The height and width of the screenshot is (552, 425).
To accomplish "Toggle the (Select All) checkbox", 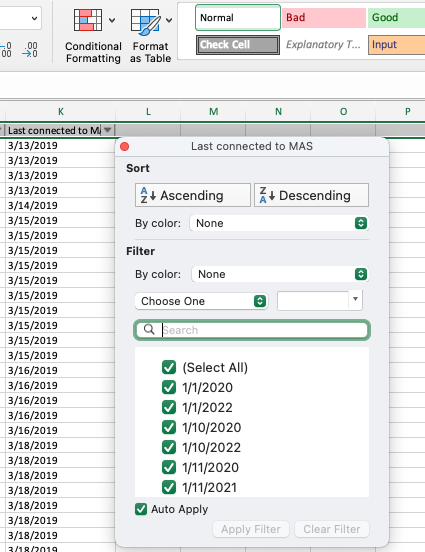I will pyautogui.click(x=169, y=367).
